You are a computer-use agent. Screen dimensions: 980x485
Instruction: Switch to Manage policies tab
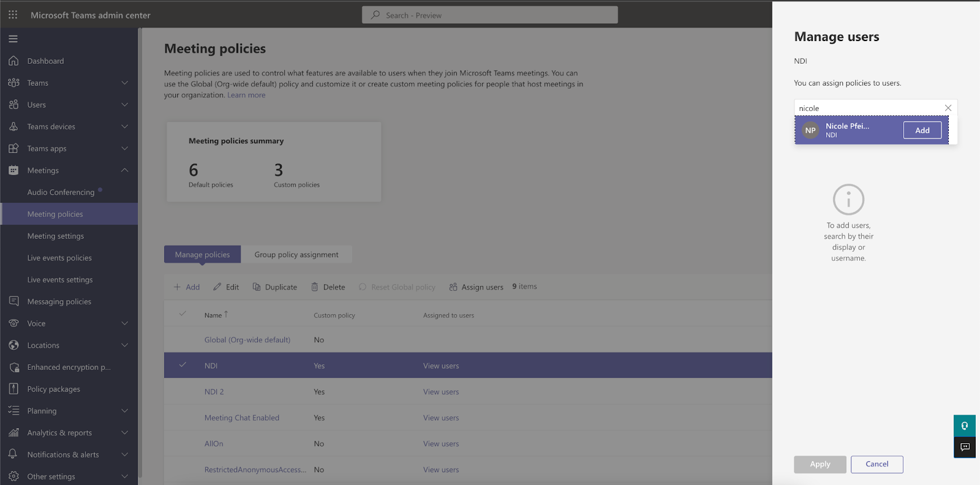pyautogui.click(x=202, y=254)
